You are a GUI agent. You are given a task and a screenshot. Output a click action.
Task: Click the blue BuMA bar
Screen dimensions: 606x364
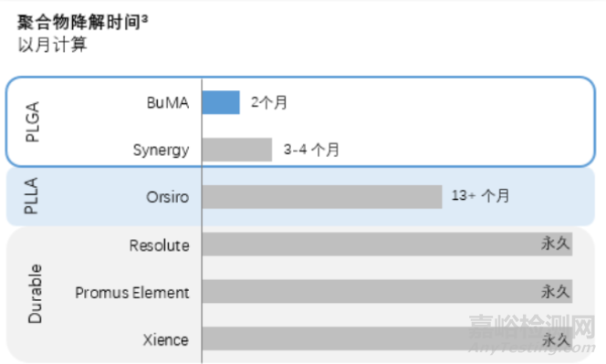[x=221, y=102]
